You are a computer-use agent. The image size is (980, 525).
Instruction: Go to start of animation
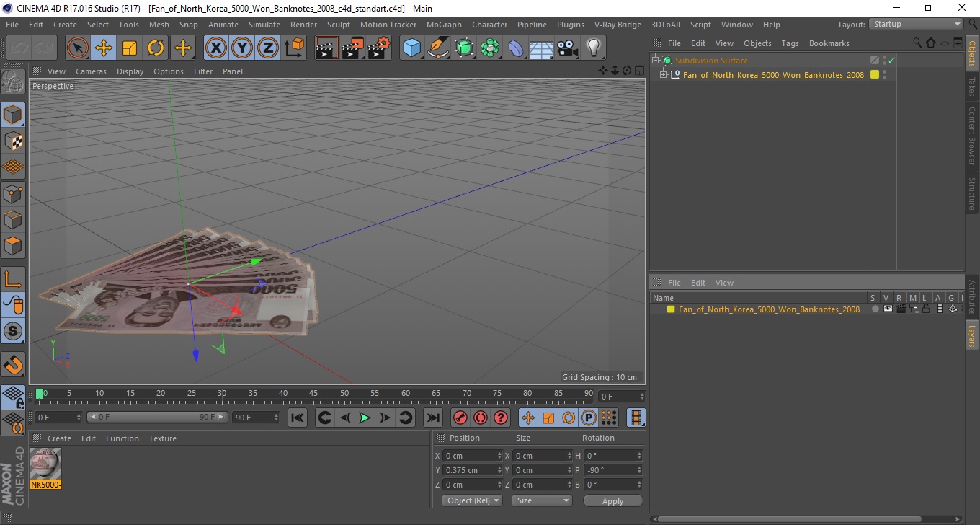(297, 418)
